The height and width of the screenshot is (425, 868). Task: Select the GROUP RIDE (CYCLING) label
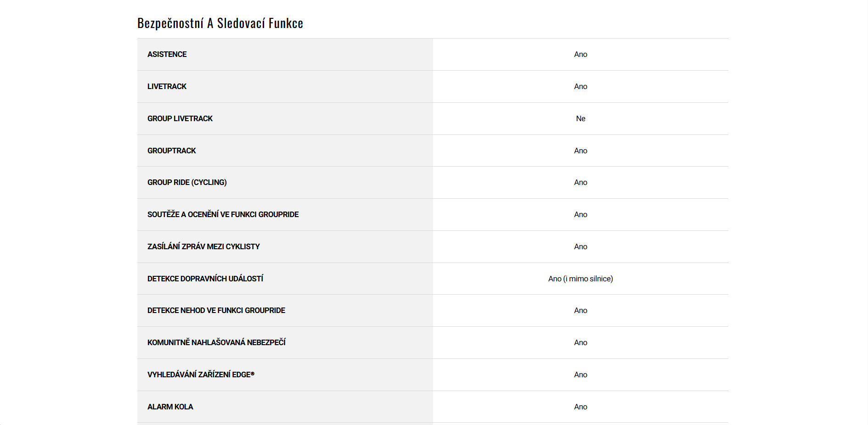pyautogui.click(x=187, y=182)
